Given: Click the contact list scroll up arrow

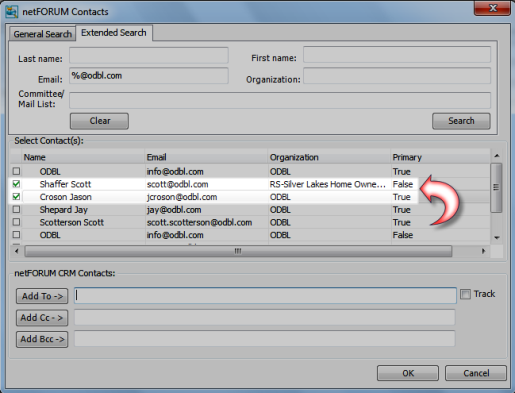Looking at the screenshot, I should [x=497, y=156].
